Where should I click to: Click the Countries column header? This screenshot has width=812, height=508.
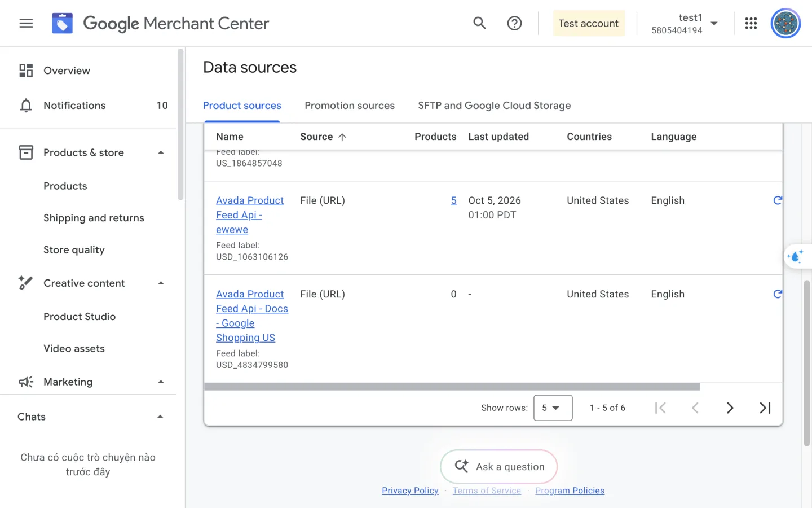coord(589,137)
